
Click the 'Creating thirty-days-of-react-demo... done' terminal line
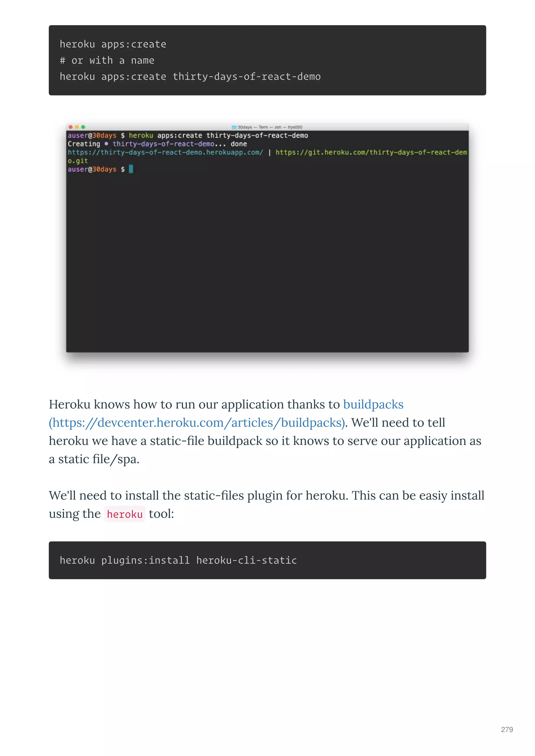[157, 144]
